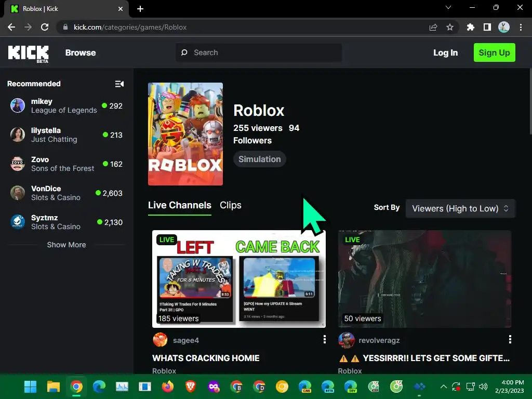This screenshot has height=399, width=532.
Task: Go back to previous page
Action: tap(11, 27)
